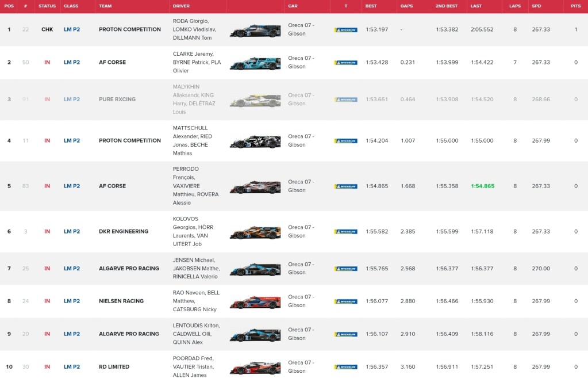The width and height of the screenshot is (588, 386).
Task: Click the Michelin logo in Algarve #20 row
Action: click(x=346, y=334)
